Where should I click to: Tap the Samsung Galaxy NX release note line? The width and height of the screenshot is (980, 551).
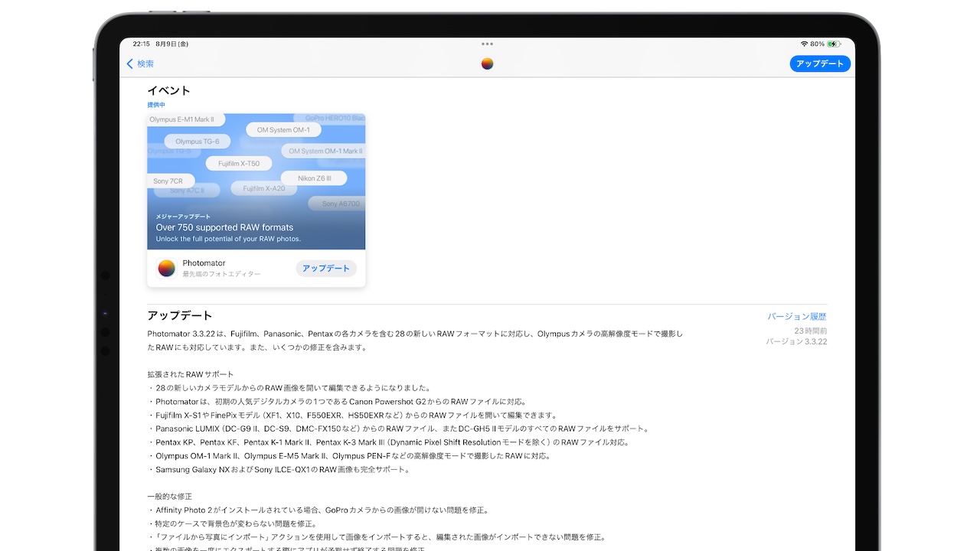pyautogui.click(x=279, y=469)
